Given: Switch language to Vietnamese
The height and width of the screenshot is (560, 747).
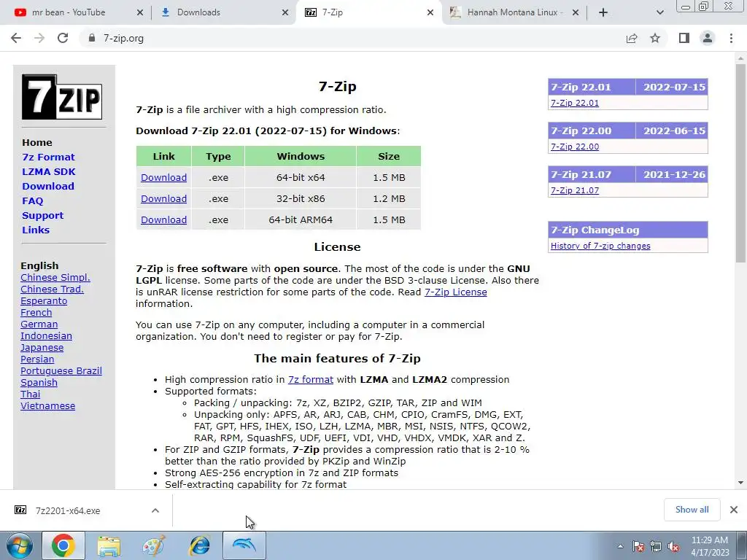Looking at the screenshot, I should [x=47, y=405].
